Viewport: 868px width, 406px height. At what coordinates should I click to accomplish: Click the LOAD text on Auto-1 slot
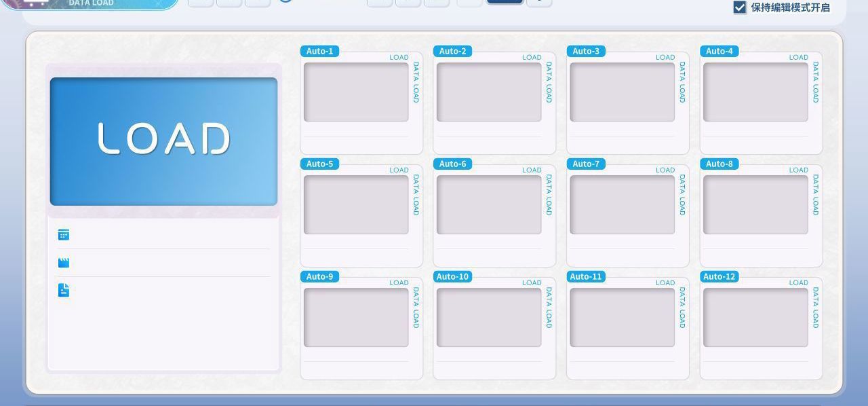399,58
